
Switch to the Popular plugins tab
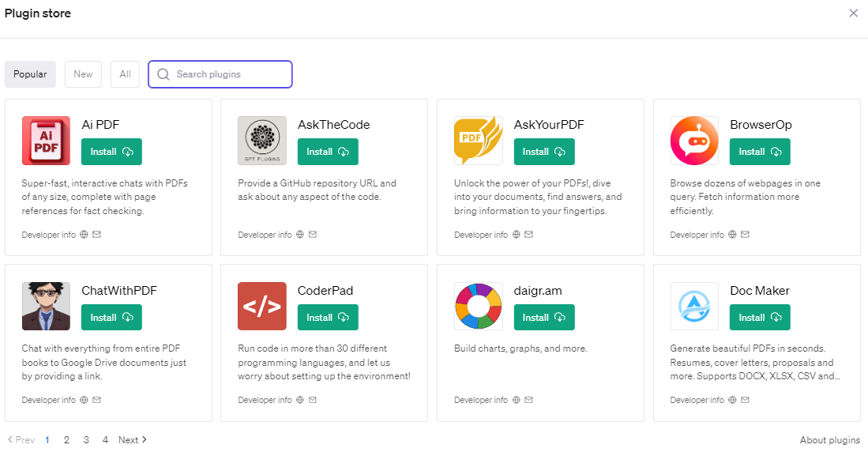coord(30,74)
